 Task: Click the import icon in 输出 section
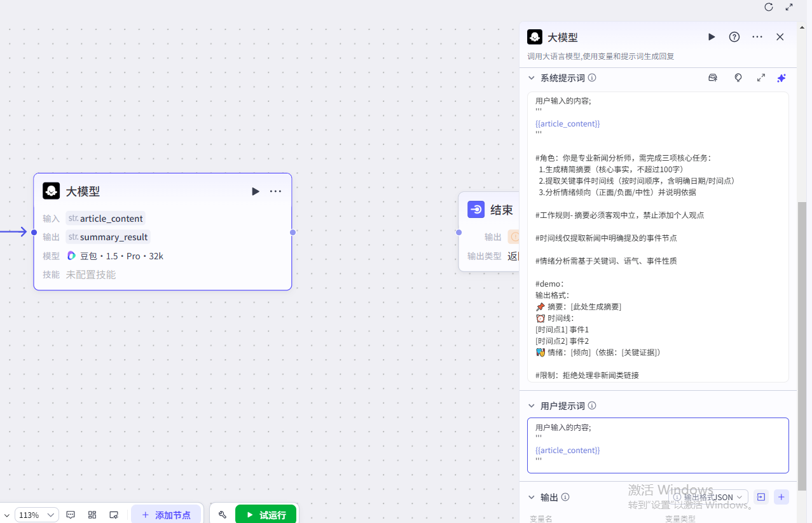[x=761, y=497]
